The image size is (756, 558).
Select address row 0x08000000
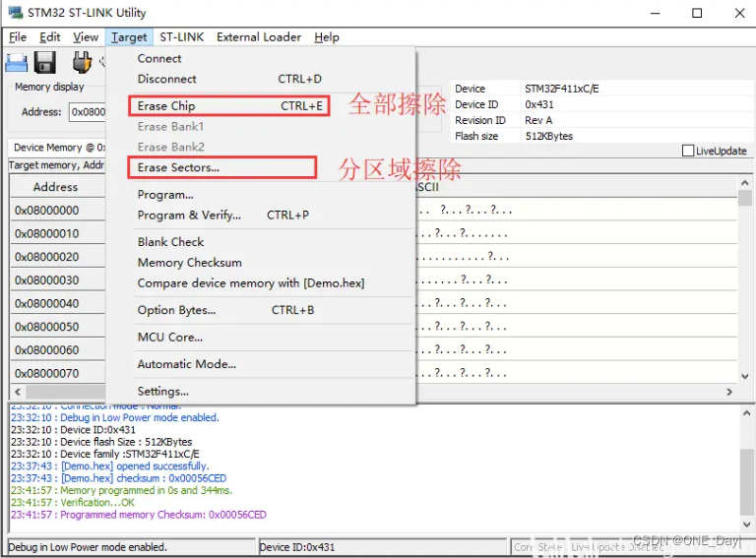click(47, 210)
